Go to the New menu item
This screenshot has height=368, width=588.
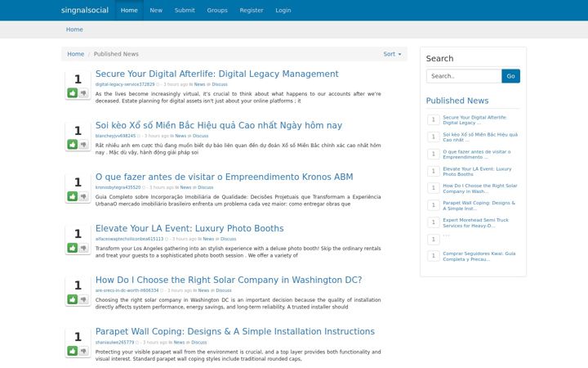click(x=156, y=10)
